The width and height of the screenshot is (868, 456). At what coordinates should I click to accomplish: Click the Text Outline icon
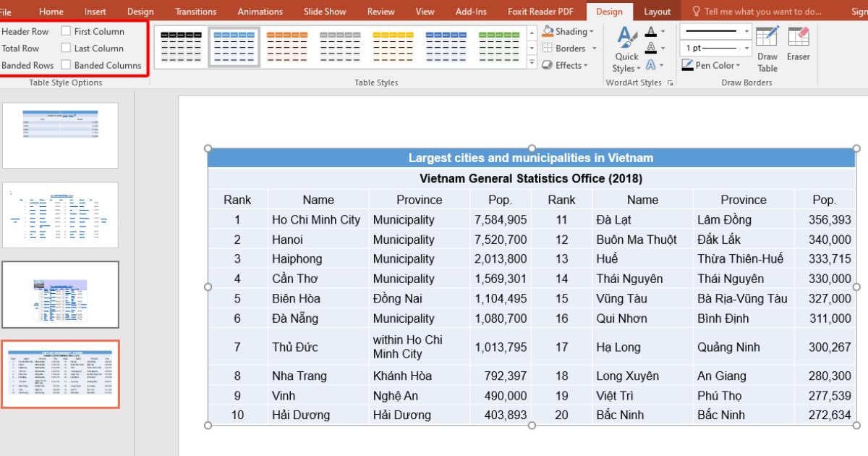coord(651,48)
